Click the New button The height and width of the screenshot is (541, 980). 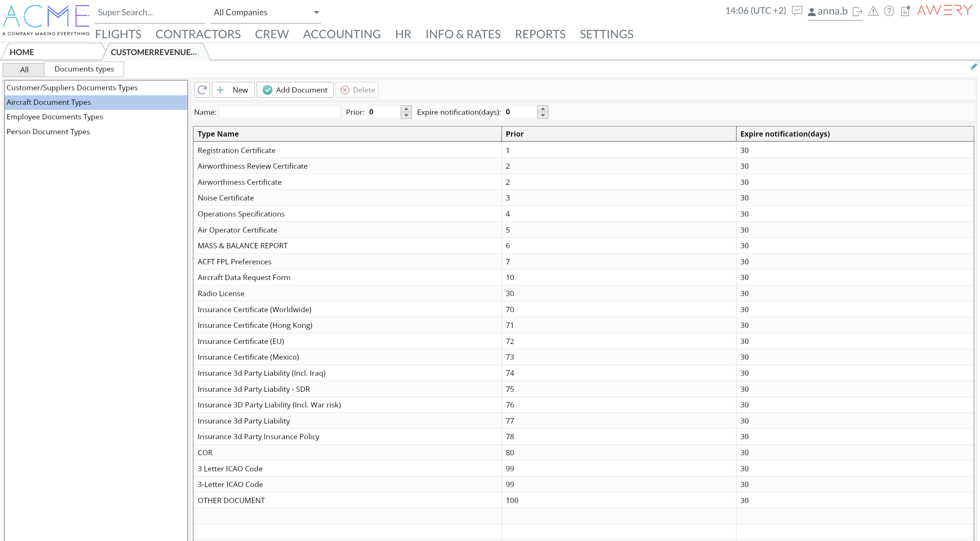click(x=233, y=90)
